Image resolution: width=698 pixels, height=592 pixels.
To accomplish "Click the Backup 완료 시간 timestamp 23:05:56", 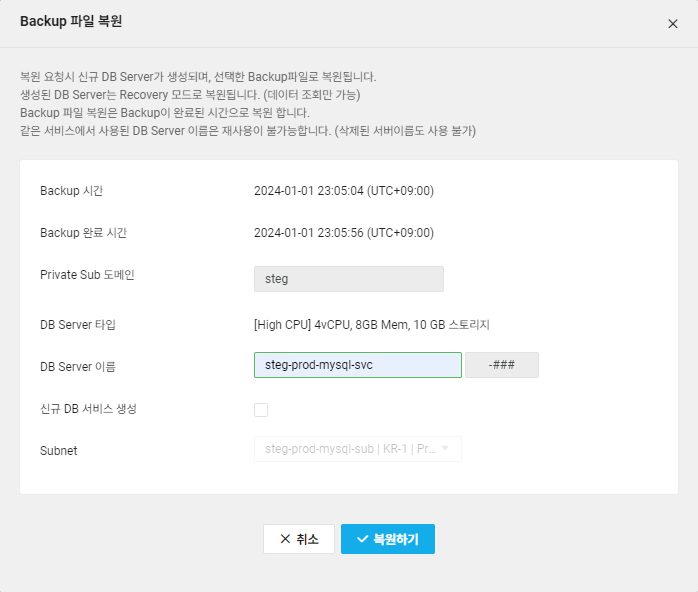I will point(344,233).
